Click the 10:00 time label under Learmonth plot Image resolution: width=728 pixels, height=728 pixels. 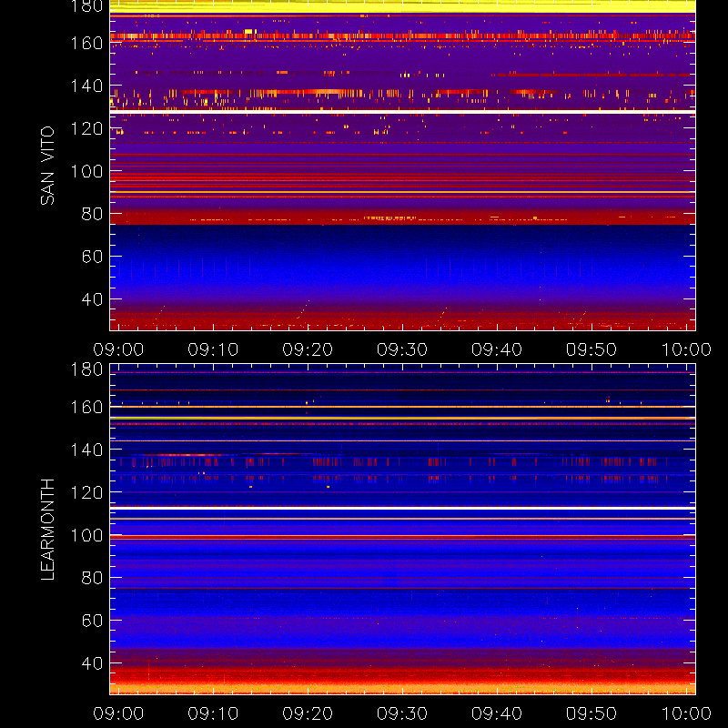tap(686, 713)
